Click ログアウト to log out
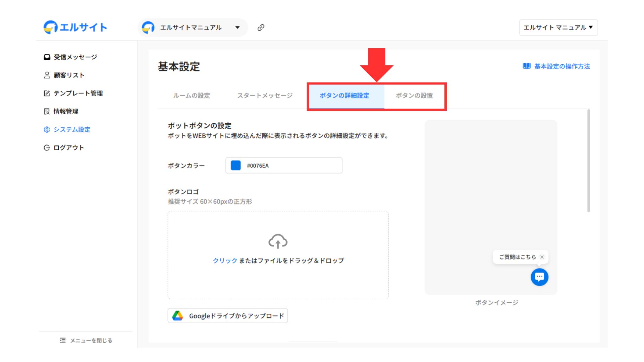The width and height of the screenshot is (644, 362). click(x=68, y=147)
